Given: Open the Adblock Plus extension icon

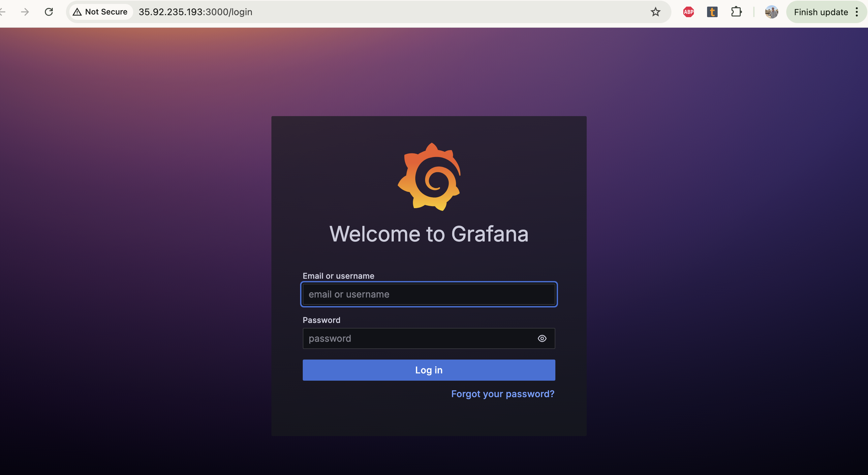Looking at the screenshot, I should [688, 12].
